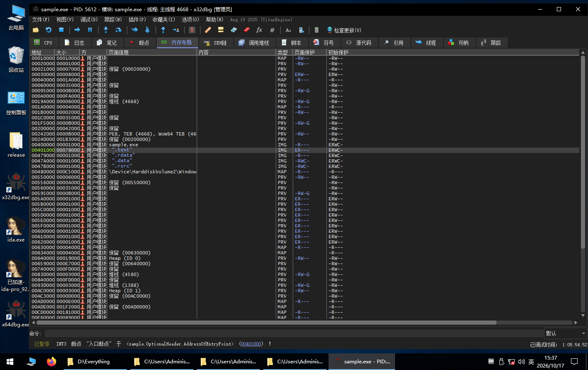The image size is (588, 370).
Task: Restart the debuggee with the restart icon
Action: tap(49, 30)
